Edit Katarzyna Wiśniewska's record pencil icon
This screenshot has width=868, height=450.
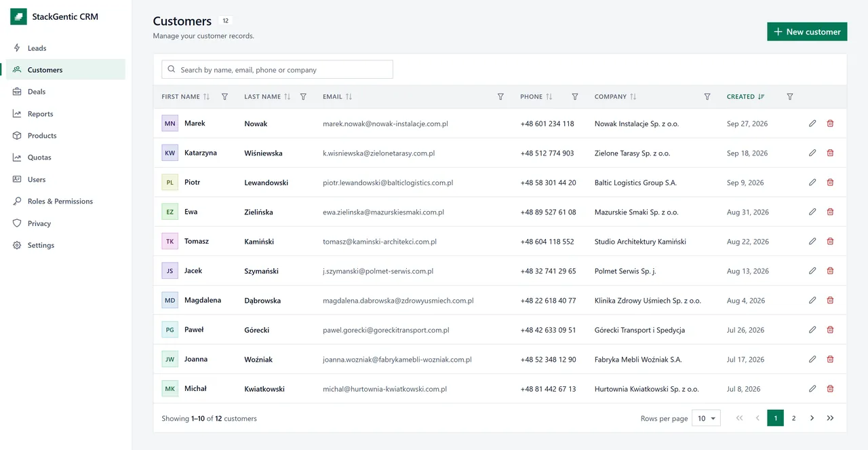[812, 153]
